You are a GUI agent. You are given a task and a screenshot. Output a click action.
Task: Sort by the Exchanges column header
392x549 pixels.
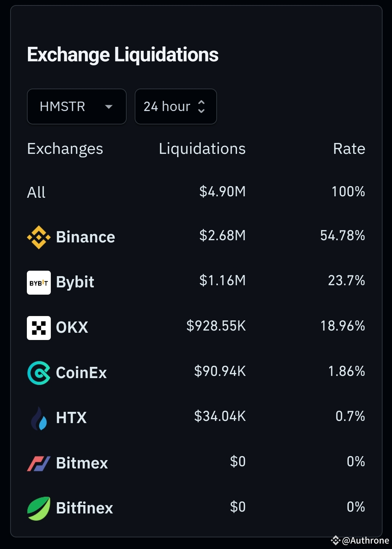tap(65, 149)
